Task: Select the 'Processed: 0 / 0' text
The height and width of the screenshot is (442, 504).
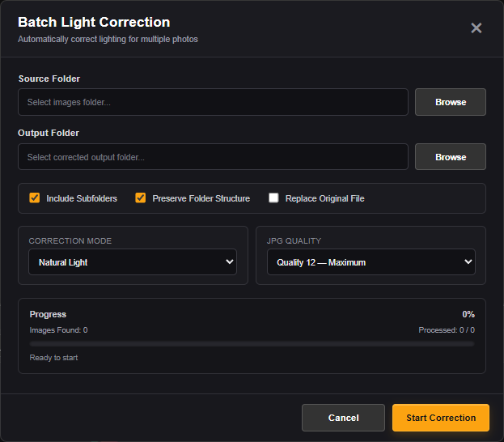Action: [x=447, y=330]
